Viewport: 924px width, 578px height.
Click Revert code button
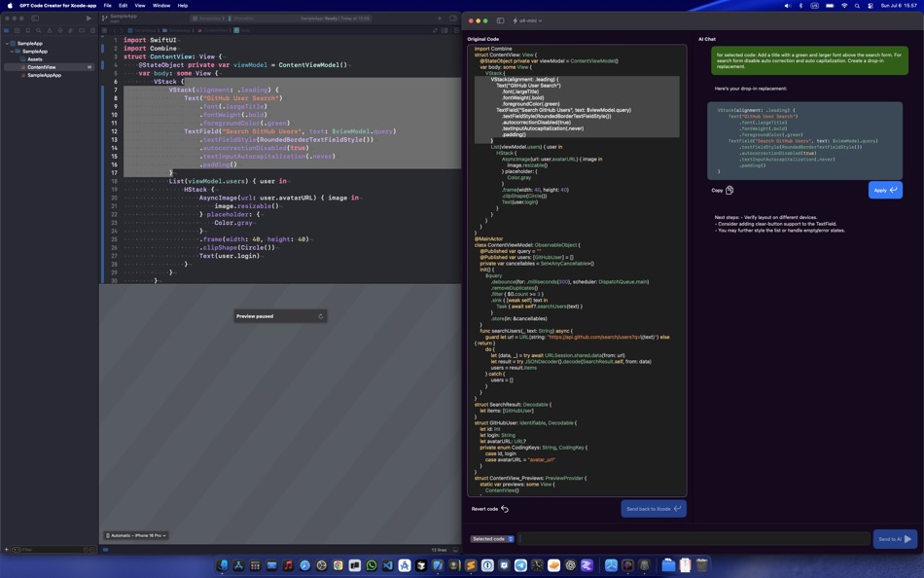pyautogui.click(x=489, y=509)
